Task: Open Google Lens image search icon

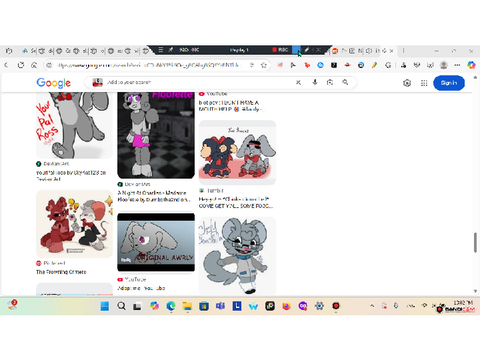Action: click(x=330, y=82)
